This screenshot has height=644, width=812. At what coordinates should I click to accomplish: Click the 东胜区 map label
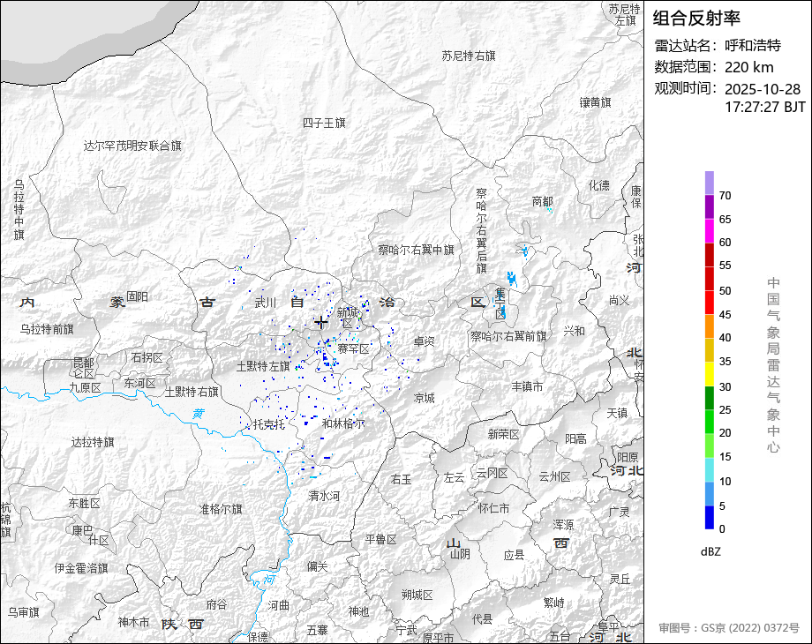[x=85, y=503]
